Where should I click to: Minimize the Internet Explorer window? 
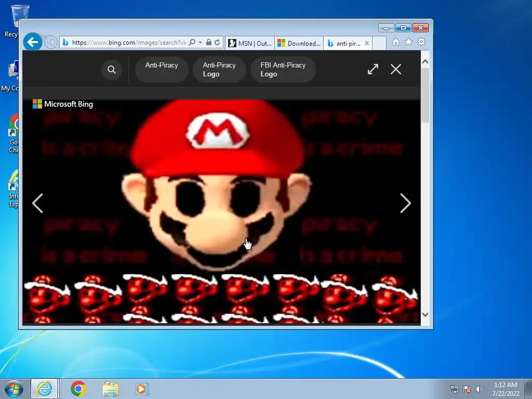386,28
